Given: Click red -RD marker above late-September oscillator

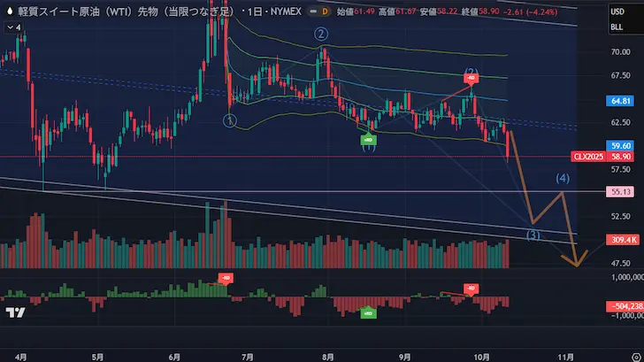Looking at the screenshot, I should click(471, 289).
